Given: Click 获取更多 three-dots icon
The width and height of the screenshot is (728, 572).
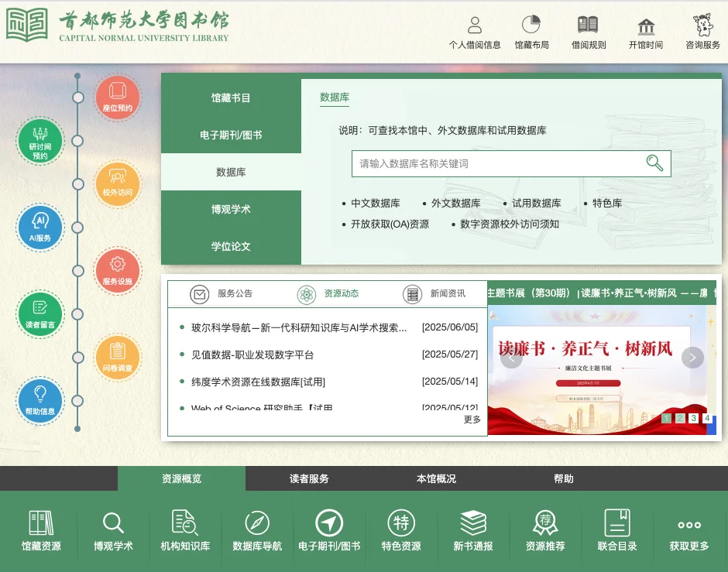Looking at the screenshot, I should (x=689, y=525).
